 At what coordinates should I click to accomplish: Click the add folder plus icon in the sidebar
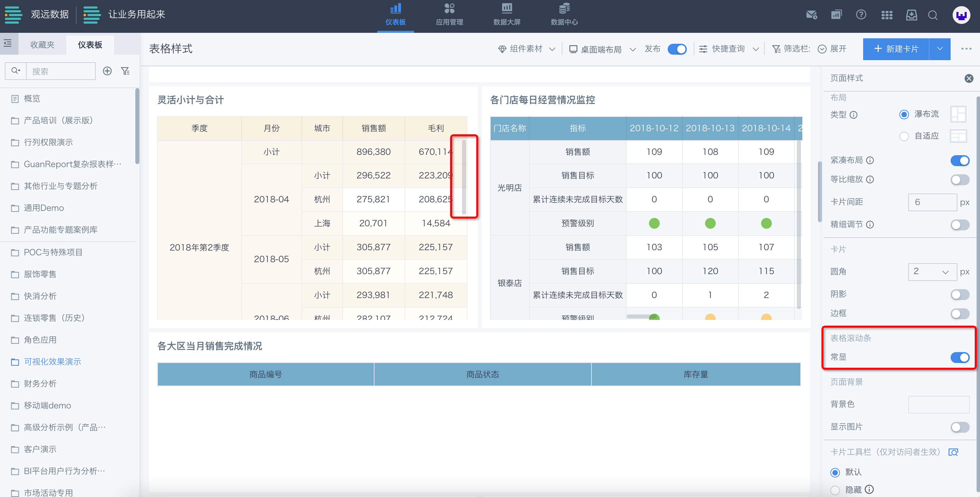107,71
